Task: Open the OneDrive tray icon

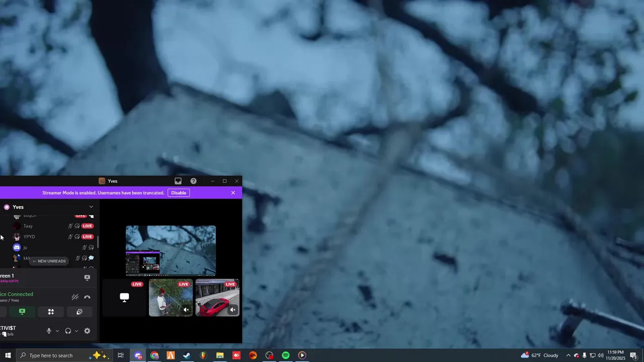Action: [x=577, y=355]
